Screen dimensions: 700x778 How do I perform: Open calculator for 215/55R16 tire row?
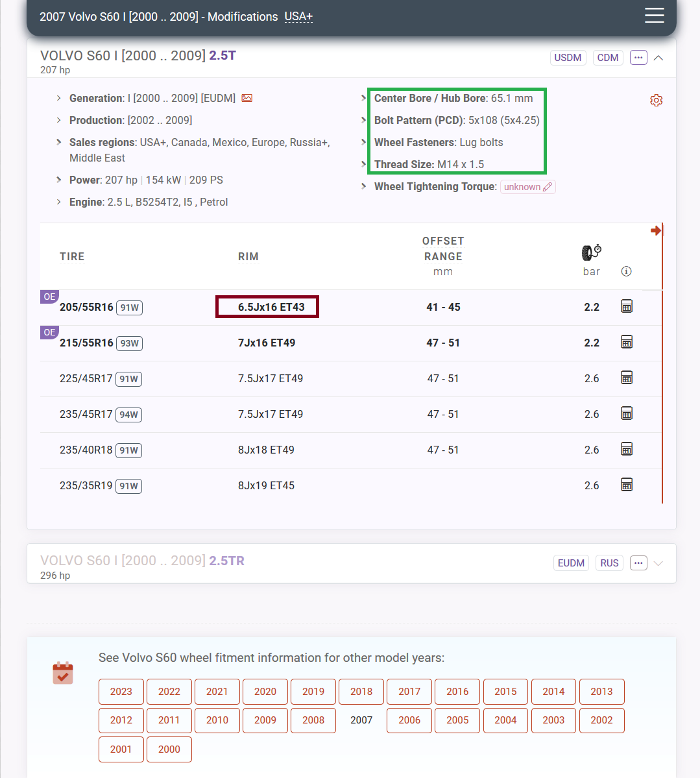[x=626, y=342]
